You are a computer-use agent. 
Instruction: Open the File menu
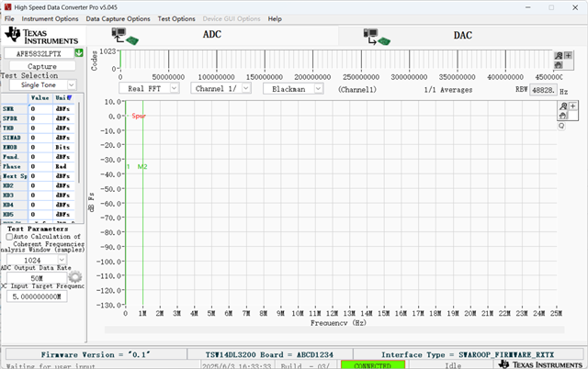[x=9, y=18]
